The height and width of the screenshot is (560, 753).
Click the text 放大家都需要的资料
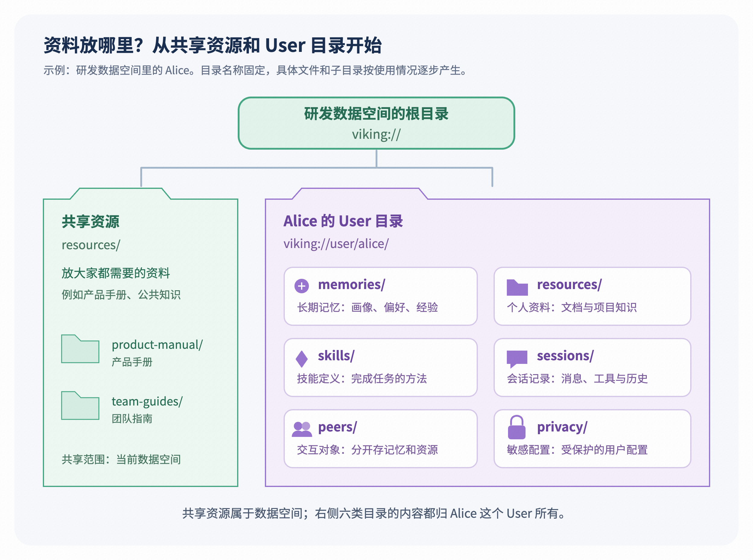click(x=116, y=273)
